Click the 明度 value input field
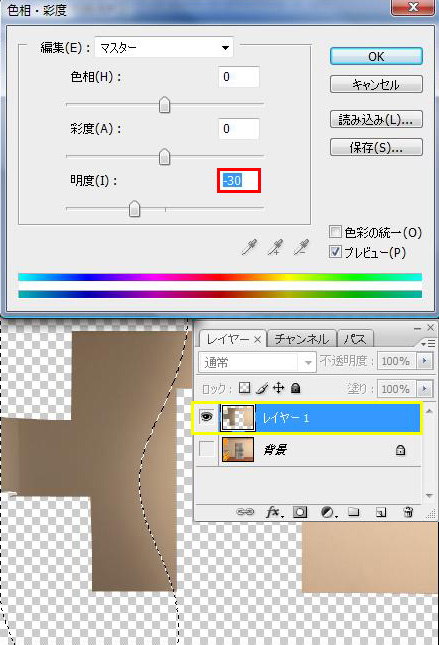The image size is (439, 645). 239,180
